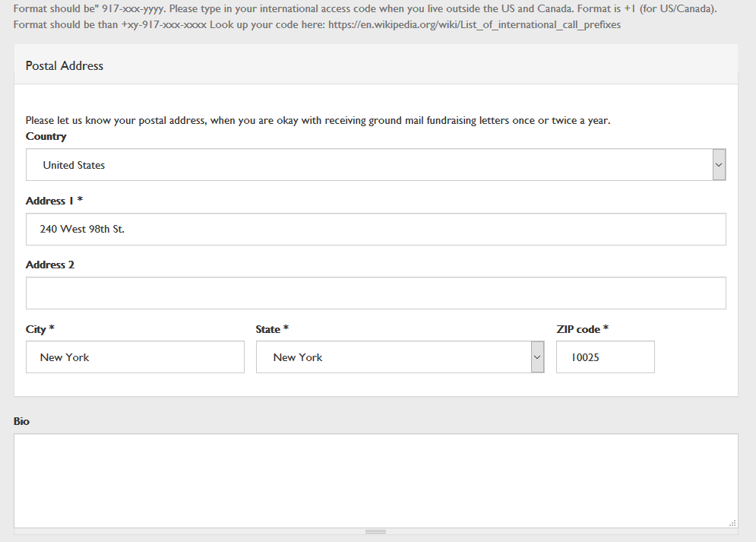
Task: Focus the City input field
Action: (134, 357)
